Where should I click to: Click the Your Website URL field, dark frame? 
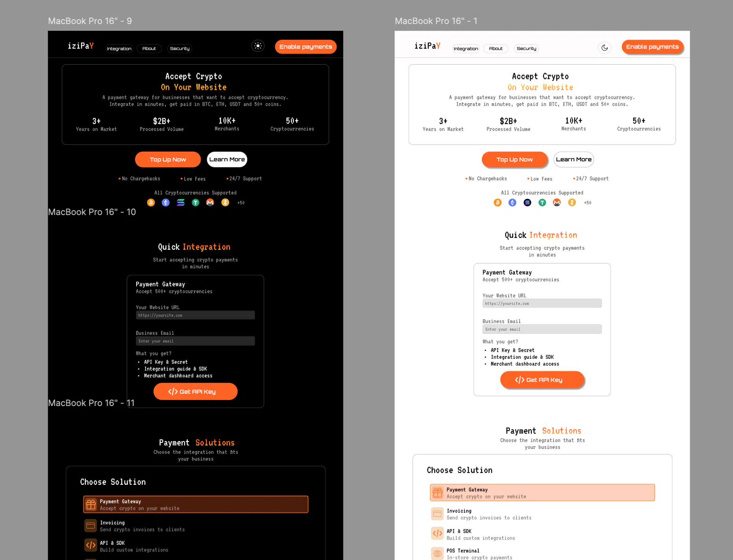point(195,315)
